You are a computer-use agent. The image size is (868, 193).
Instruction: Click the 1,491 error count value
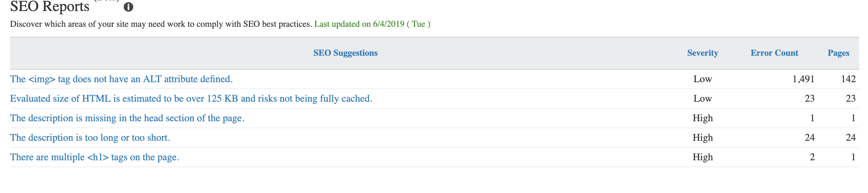coord(803,79)
